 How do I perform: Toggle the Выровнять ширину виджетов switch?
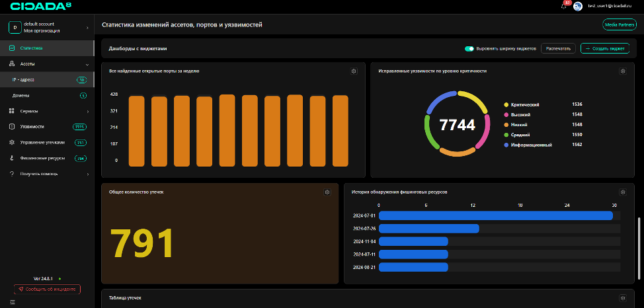[x=469, y=48]
